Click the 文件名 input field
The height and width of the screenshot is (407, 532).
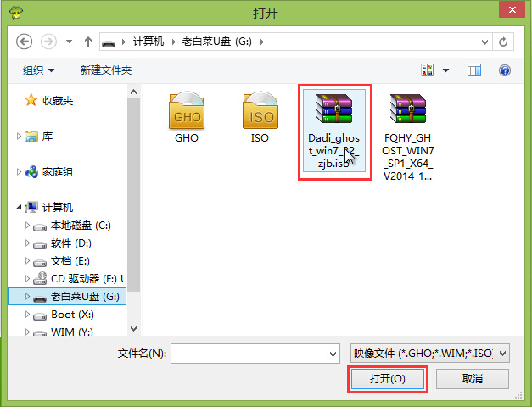(255, 354)
